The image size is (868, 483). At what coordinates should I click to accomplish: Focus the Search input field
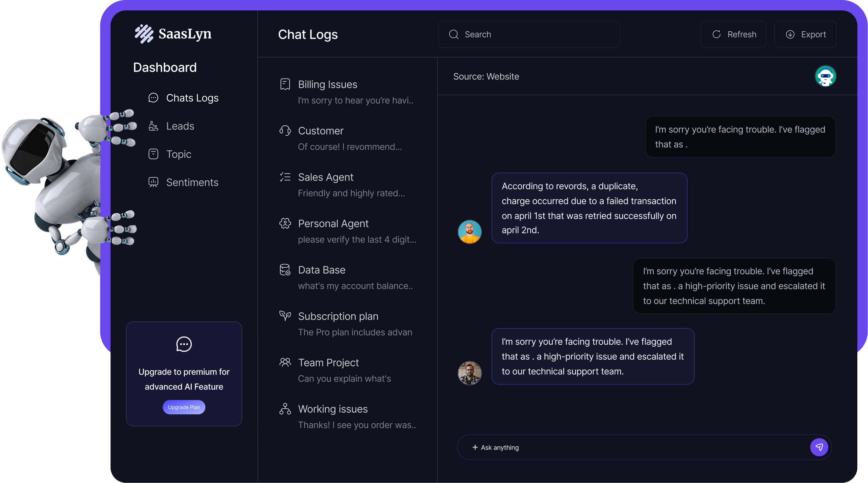click(x=539, y=34)
